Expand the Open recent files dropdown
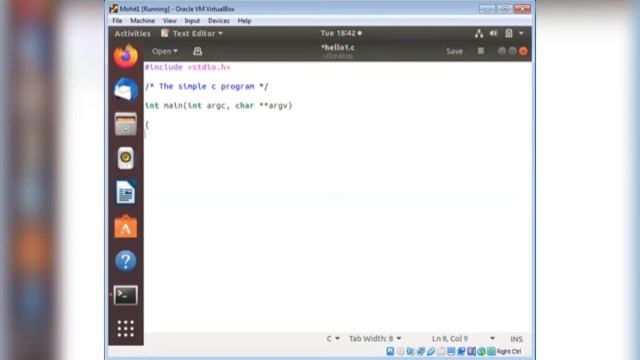This screenshot has width=640, height=360. (x=165, y=51)
